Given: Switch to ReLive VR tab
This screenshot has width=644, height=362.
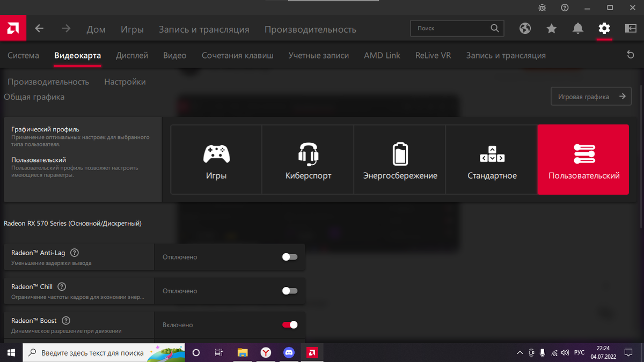Looking at the screenshot, I should click(x=433, y=55).
